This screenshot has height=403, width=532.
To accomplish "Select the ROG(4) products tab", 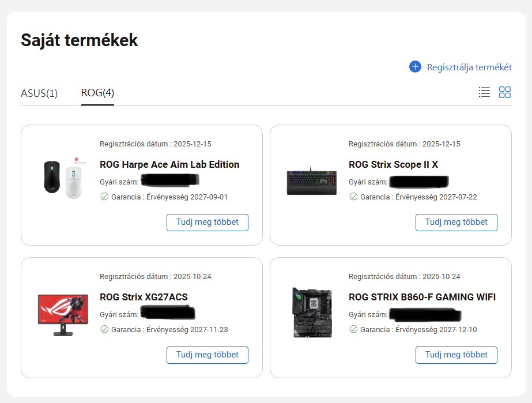I will pyautogui.click(x=97, y=93).
